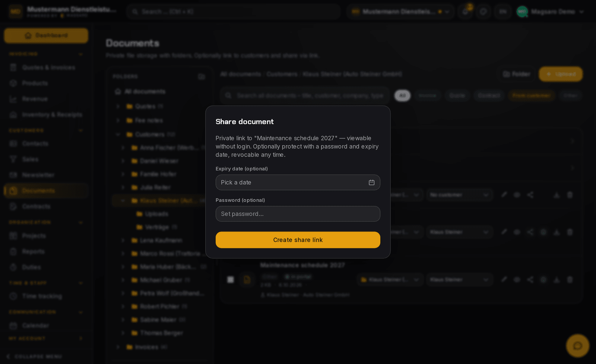Image resolution: width=596 pixels, height=364 pixels.
Task: Open the chat bubble widget
Action: click(x=577, y=346)
